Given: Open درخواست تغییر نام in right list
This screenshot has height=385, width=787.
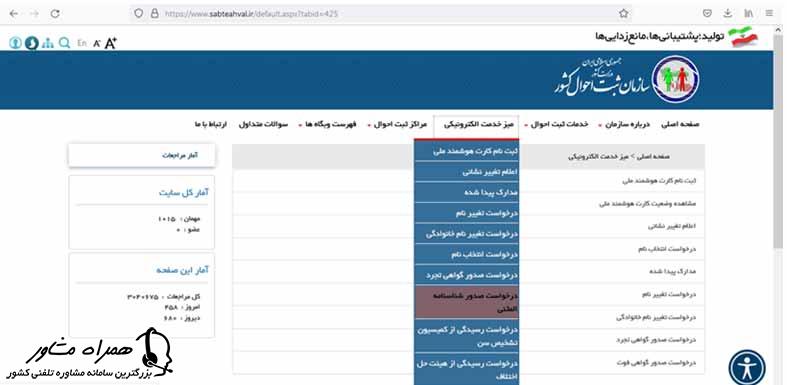Looking at the screenshot, I should 669,295.
